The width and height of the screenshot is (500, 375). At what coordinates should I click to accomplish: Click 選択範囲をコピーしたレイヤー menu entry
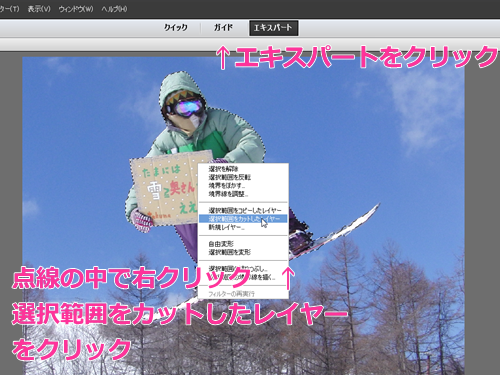(x=243, y=211)
